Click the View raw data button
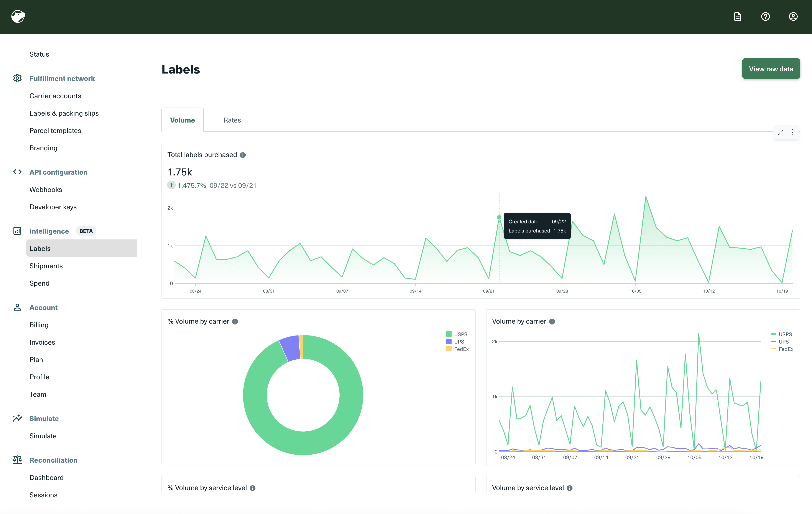Viewport: 812px width, 514px height. coord(771,69)
